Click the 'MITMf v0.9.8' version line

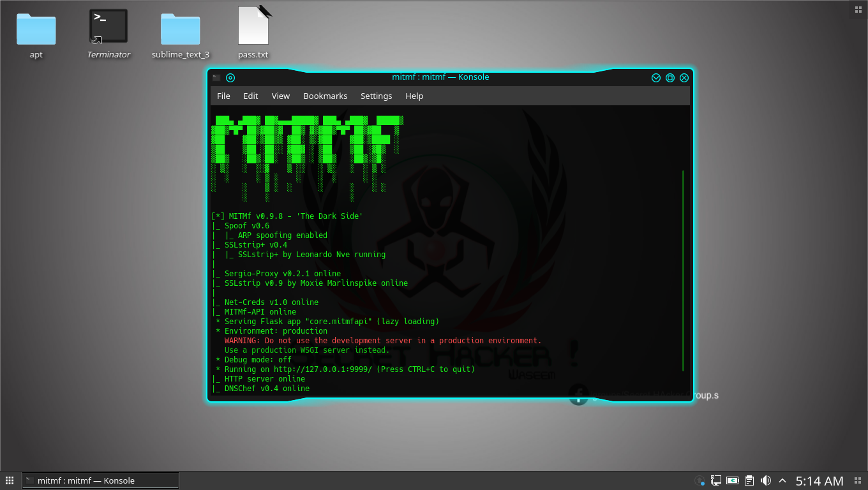287,216
